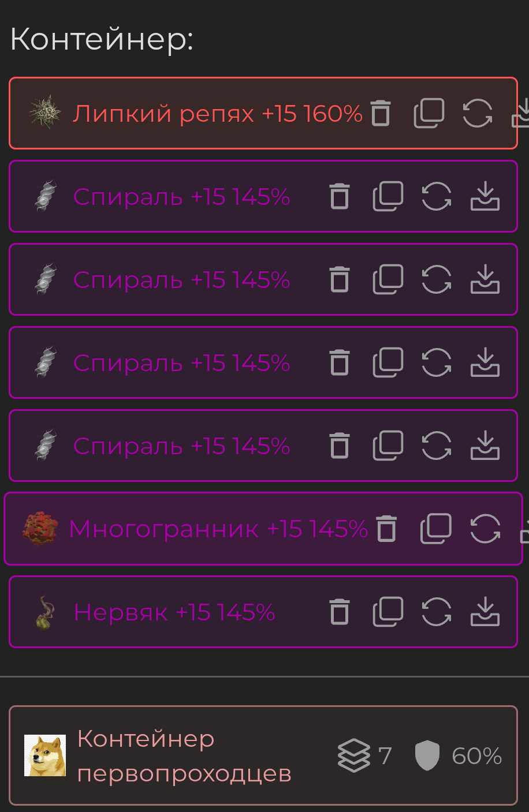Click trash icon on the first Спираль row
The height and width of the screenshot is (812, 529).
tap(340, 196)
